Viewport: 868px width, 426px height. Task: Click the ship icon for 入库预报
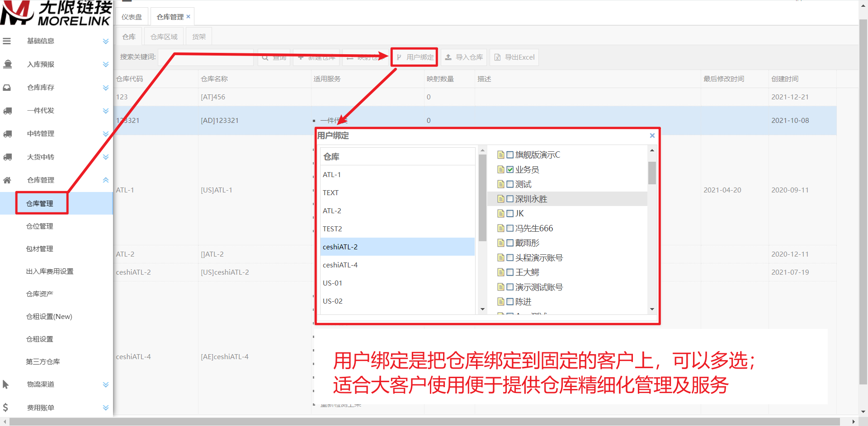click(x=7, y=64)
